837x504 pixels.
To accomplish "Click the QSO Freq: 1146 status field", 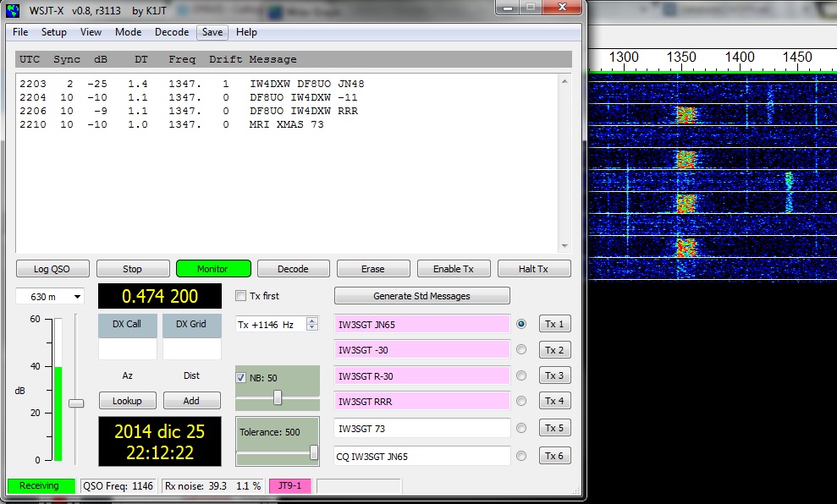I will tap(118, 486).
